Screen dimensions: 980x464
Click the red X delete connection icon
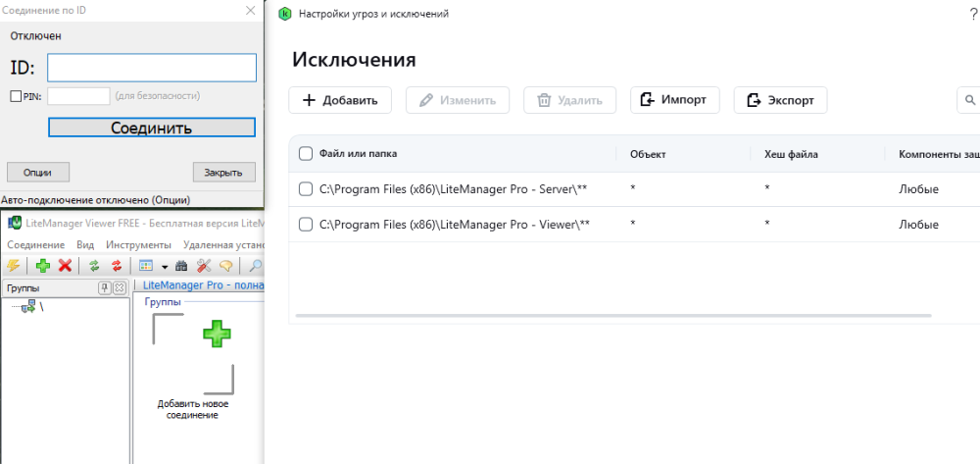click(x=65, y=266)
